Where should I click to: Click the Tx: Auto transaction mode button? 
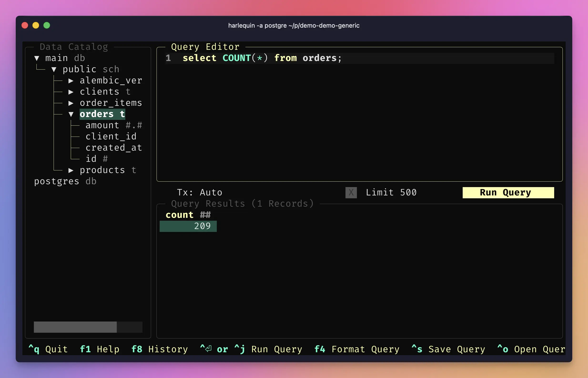tap(199, 192)
